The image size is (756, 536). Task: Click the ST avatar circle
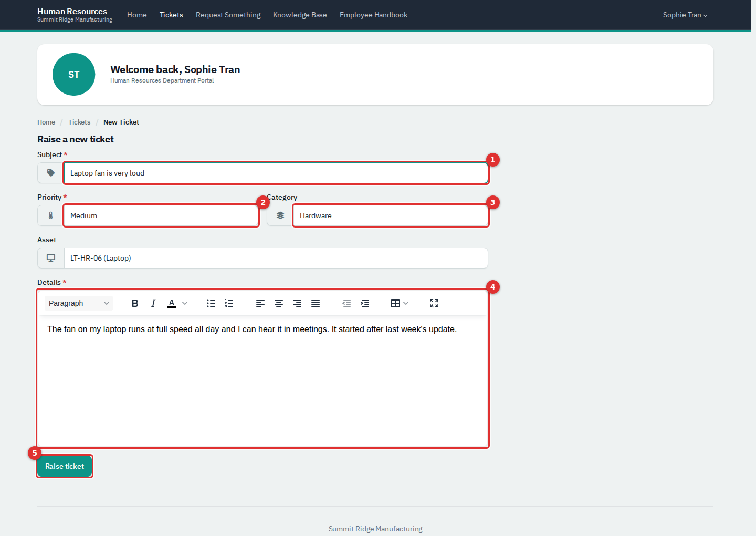click(x=74, y=75)
